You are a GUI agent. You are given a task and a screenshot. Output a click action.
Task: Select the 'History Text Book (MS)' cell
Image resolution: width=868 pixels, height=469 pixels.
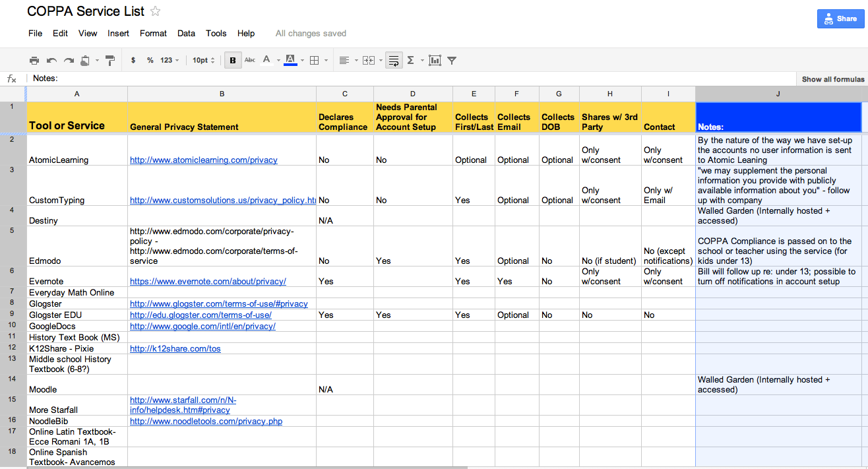click(77, 337)
